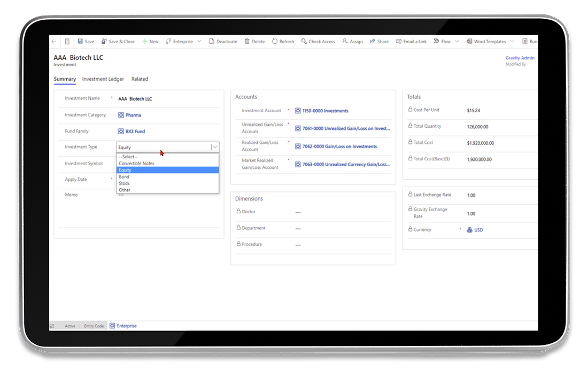Viewport: 588px width, 385px height.
Task: Open the Related tab
Action: [x=140, y=79]
